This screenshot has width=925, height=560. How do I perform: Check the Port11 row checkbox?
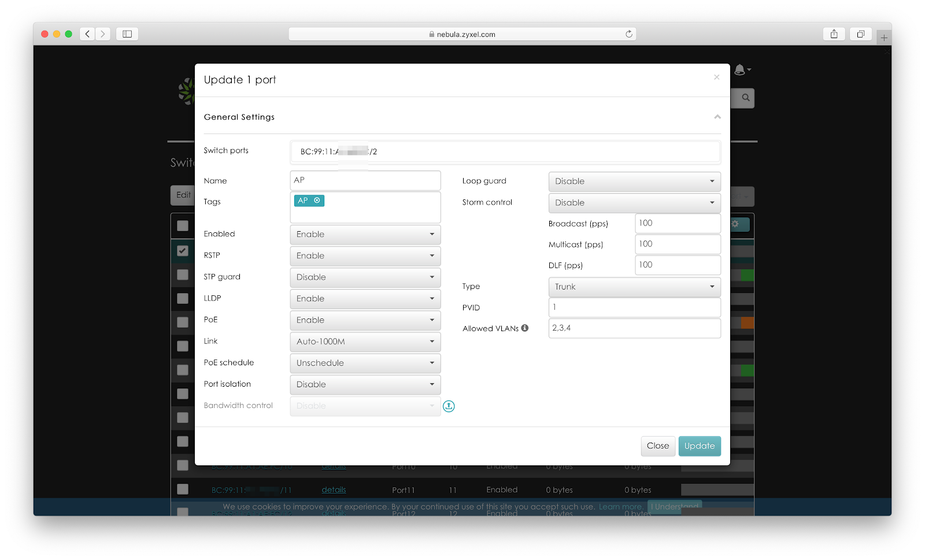pyautogui.click(x=183, y=489)
